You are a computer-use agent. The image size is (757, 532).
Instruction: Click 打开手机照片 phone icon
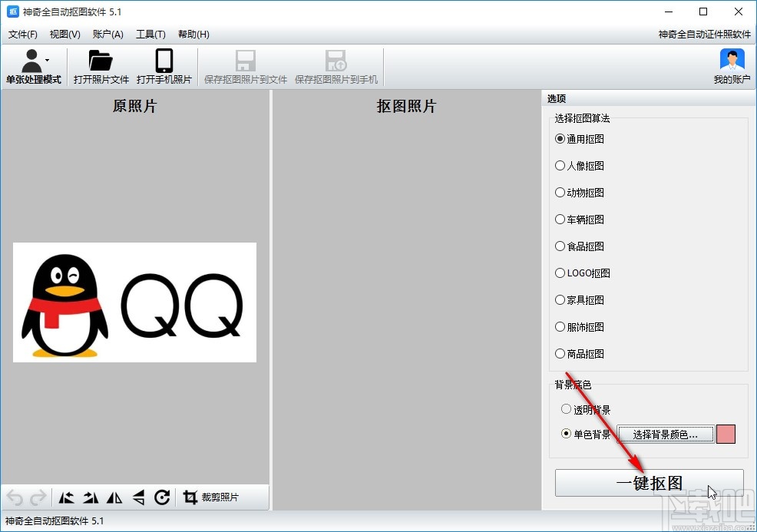[x=164, y=61]
